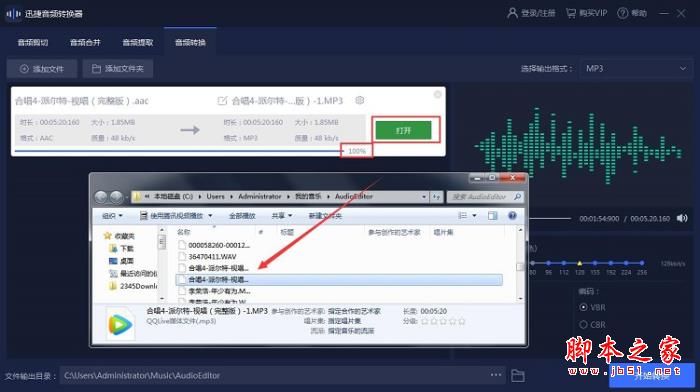This screenshot has width=700, height=392.
Task: Remove the converted file with its X
Action: [438, 94]
